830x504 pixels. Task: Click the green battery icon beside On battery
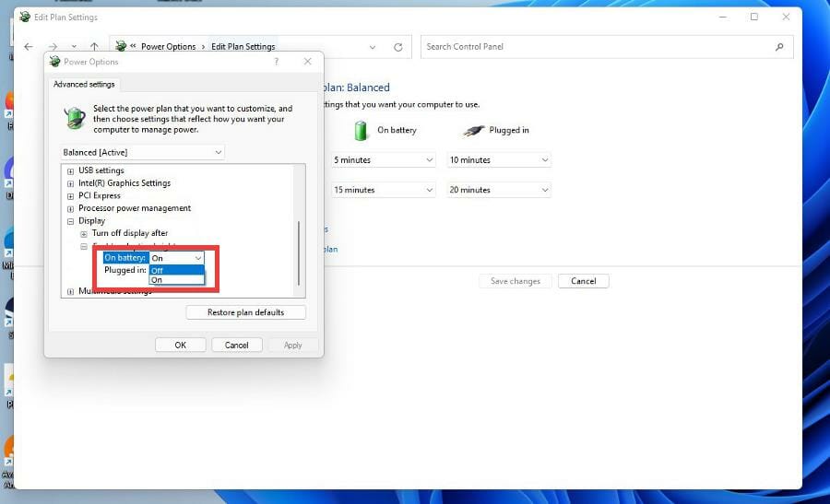click(362, 130)
